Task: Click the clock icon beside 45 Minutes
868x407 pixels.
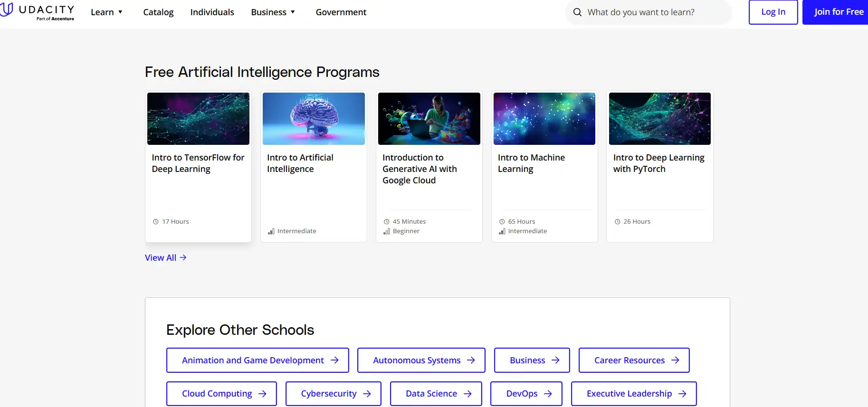Action: 386,222
